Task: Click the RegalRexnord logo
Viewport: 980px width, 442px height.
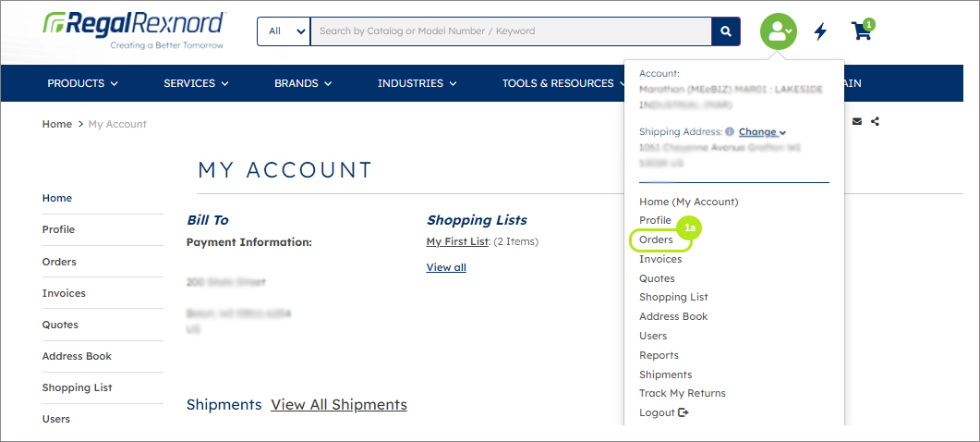Action: (134, 30)
